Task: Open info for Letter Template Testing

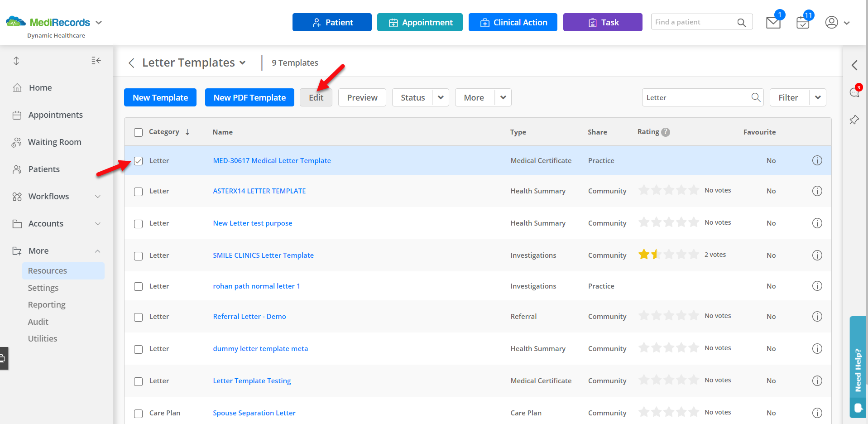Action: point(817,381)
